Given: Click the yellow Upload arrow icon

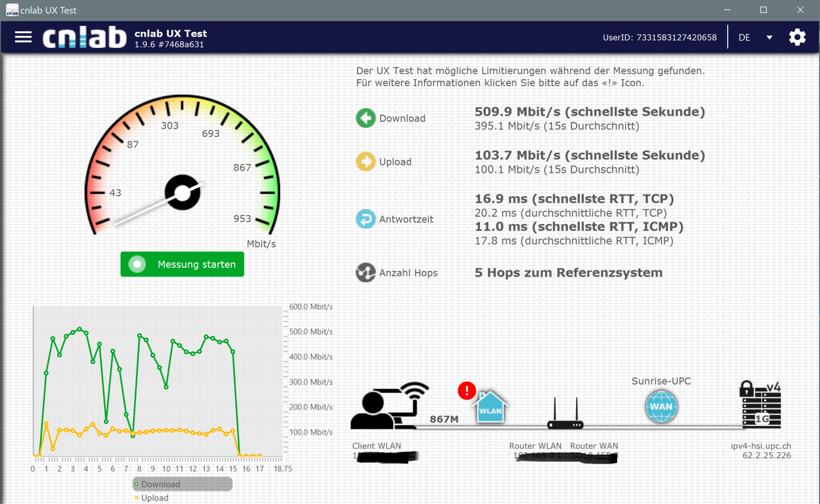Looking at the screenshot, I should point(366,162).
